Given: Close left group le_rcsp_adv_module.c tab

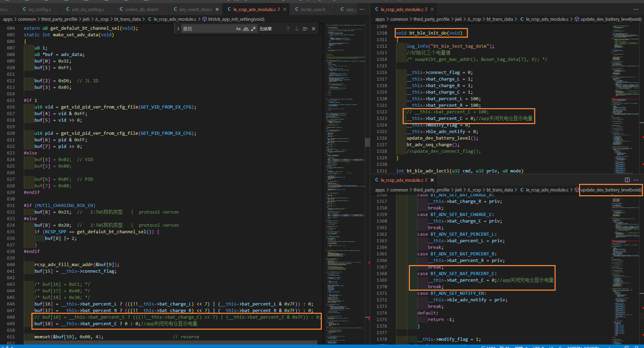Looking at the screenshot, I should (285, 9).
